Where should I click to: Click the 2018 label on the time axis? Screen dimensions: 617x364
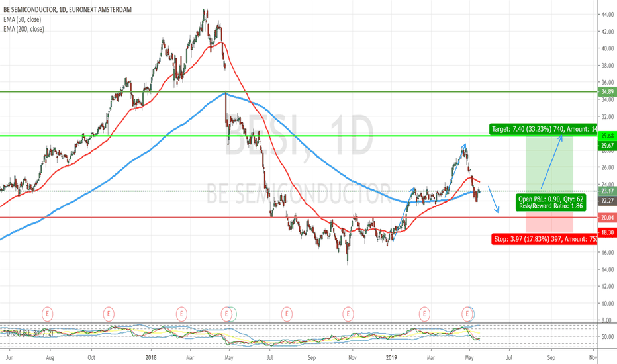click(x=151, y=357)
